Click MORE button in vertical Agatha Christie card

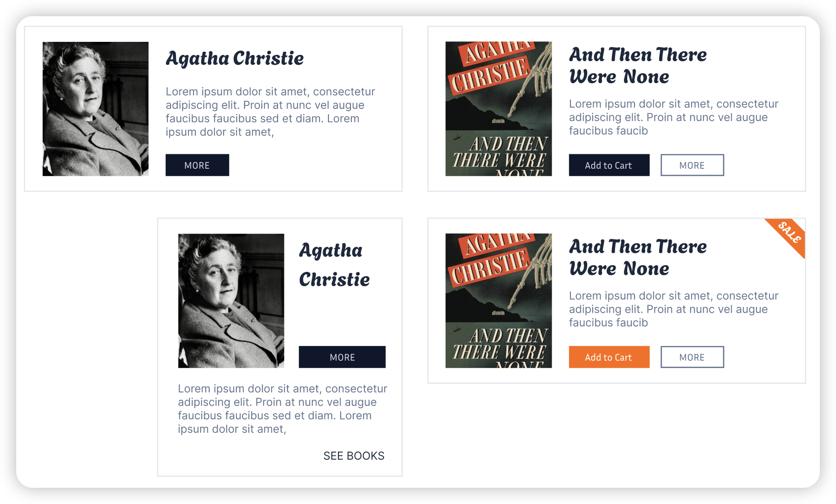tap(342, 357)
